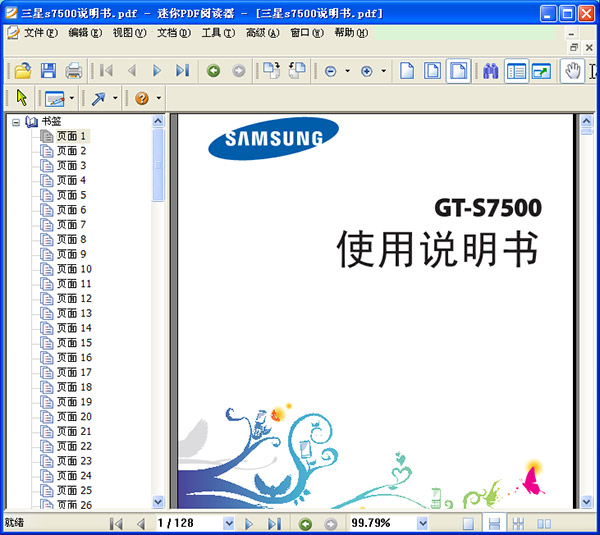The height and width of the screenshot is (535, 600).
Task: Open the 文件(F) menu
Action: pyautogui.click(x=41, y=33)
